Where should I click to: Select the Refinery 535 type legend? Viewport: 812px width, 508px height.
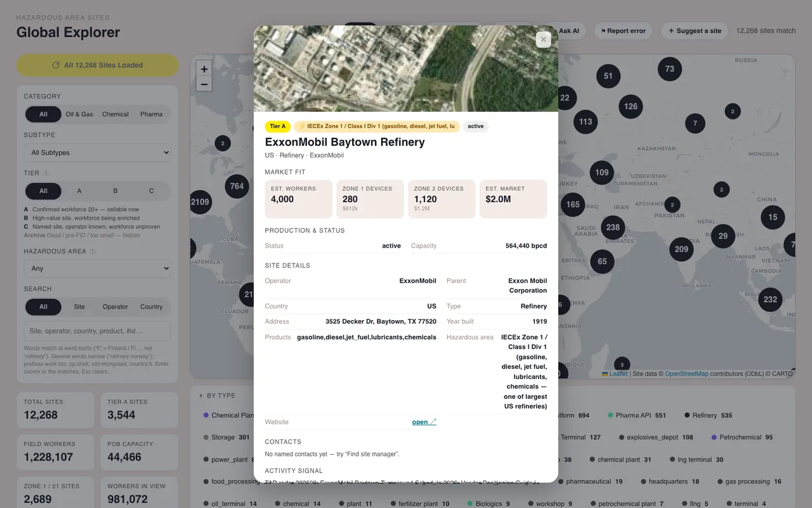[708, 415]
